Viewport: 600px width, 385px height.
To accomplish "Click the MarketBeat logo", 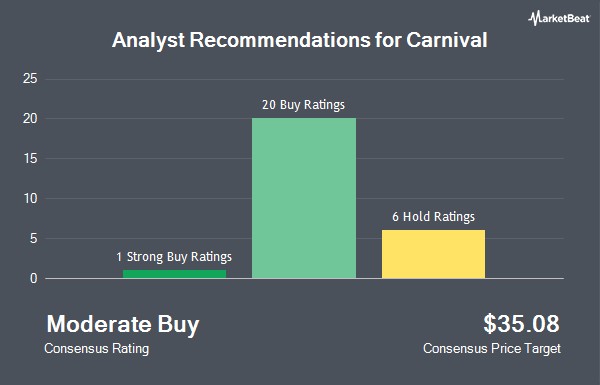I will click(559, 18).
